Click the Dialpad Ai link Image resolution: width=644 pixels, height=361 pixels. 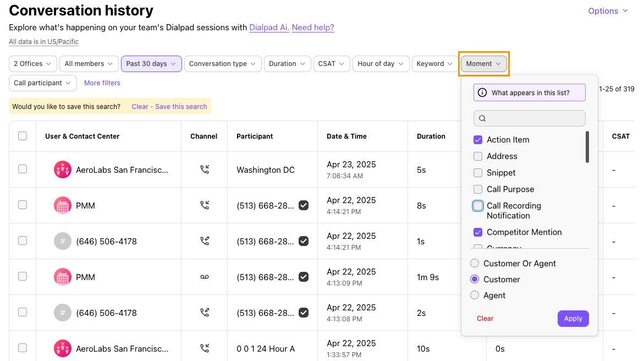269,28
